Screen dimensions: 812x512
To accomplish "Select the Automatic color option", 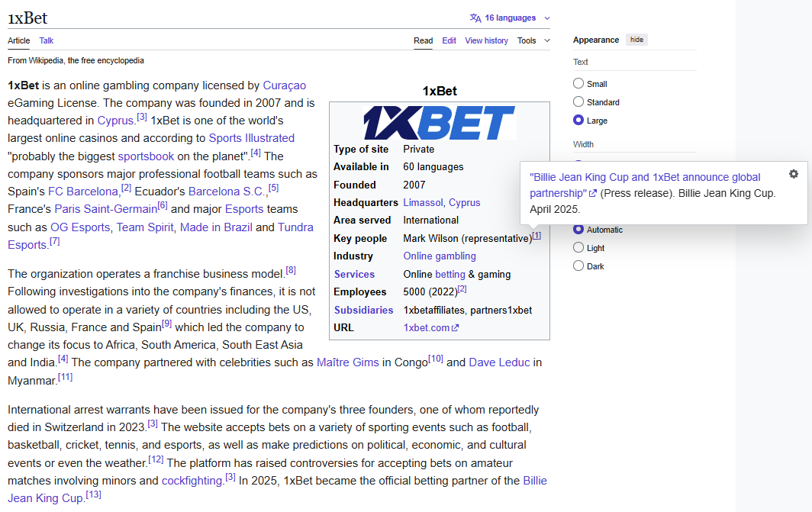I will [578, 230].
